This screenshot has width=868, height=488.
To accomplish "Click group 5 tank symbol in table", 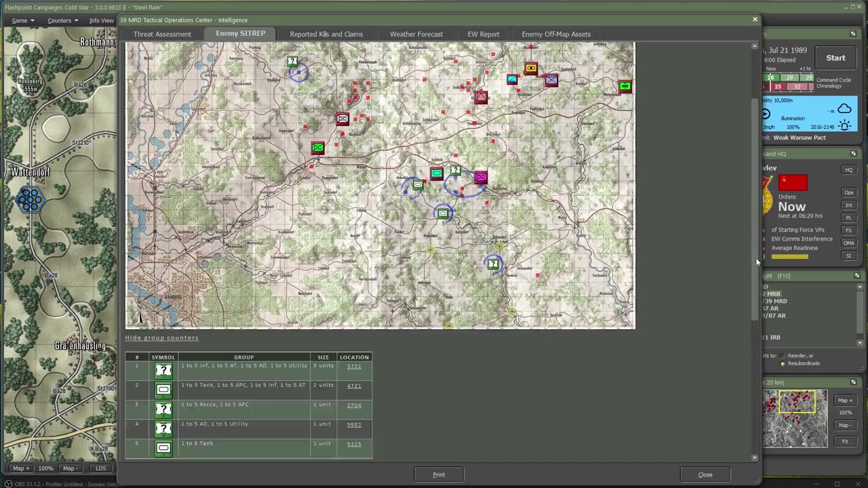I will coord(163,447).
